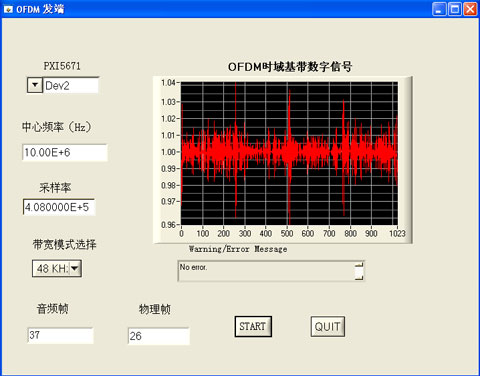Minimize the OFDM window

pos(439,9)
